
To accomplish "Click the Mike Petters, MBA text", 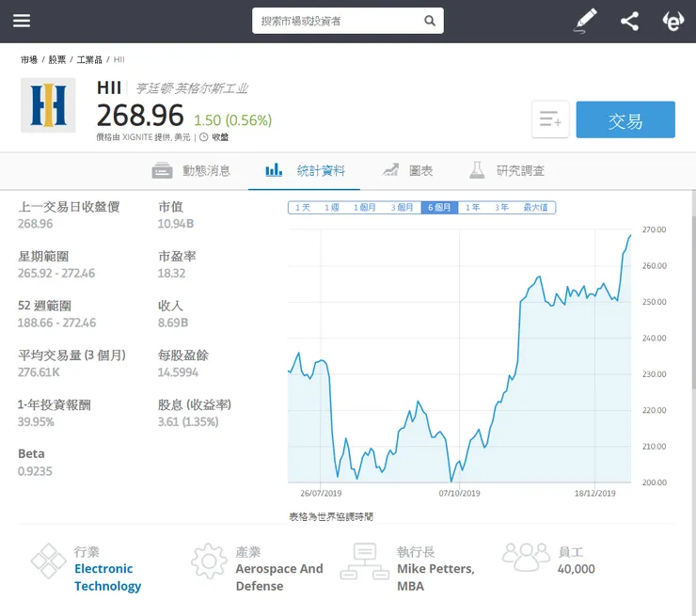I will [x=435, y=577].
